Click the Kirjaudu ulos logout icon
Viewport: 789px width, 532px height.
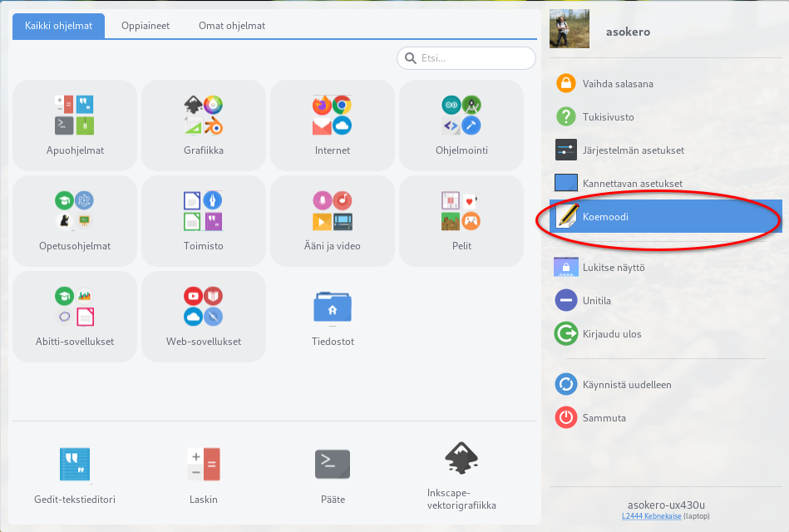pyautogui.click(x=565, y=333)
